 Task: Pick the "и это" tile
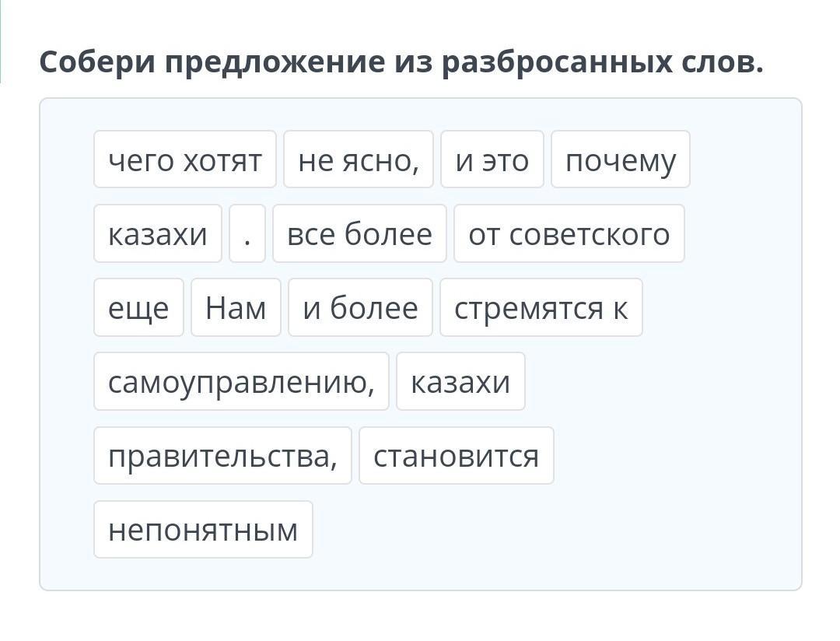(492, 159)
